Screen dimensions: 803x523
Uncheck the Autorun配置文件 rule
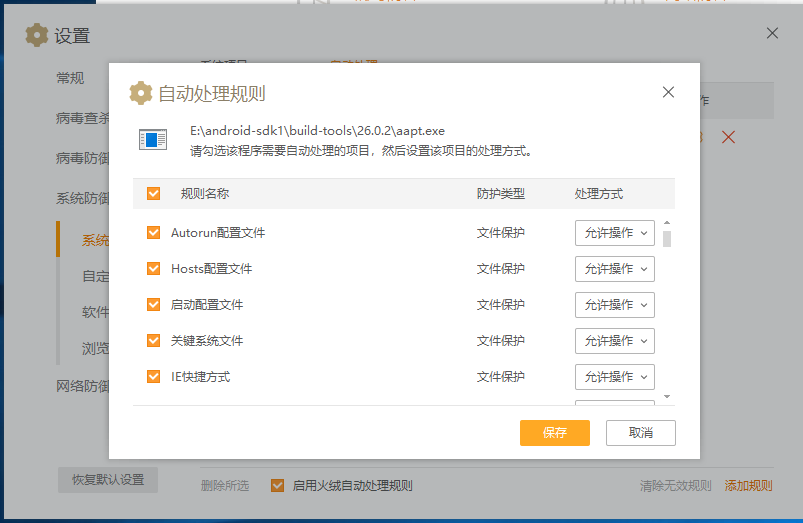point(153,233)
